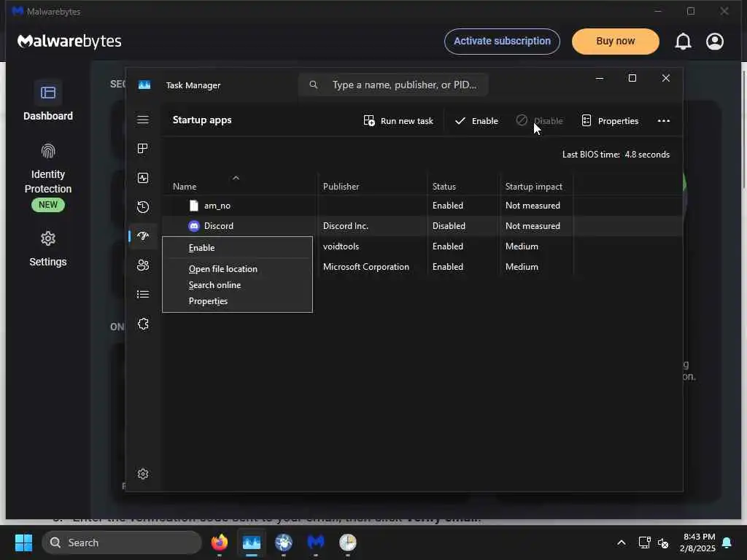Screen dimensions: 747x560
Task: Show hidden system tray icons chevron
Action: point(622,542)
